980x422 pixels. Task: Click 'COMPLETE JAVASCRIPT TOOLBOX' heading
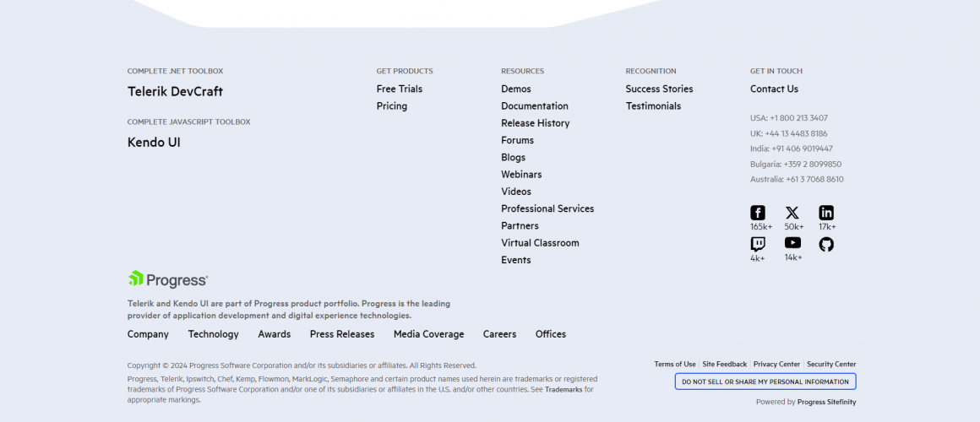tap(188, 122)
